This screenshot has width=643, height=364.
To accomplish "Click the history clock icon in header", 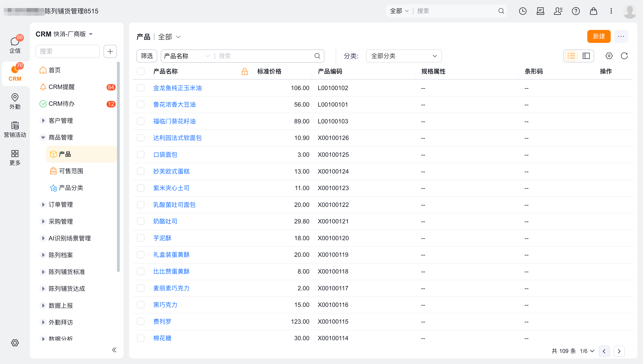I will (x=523, y=11).
